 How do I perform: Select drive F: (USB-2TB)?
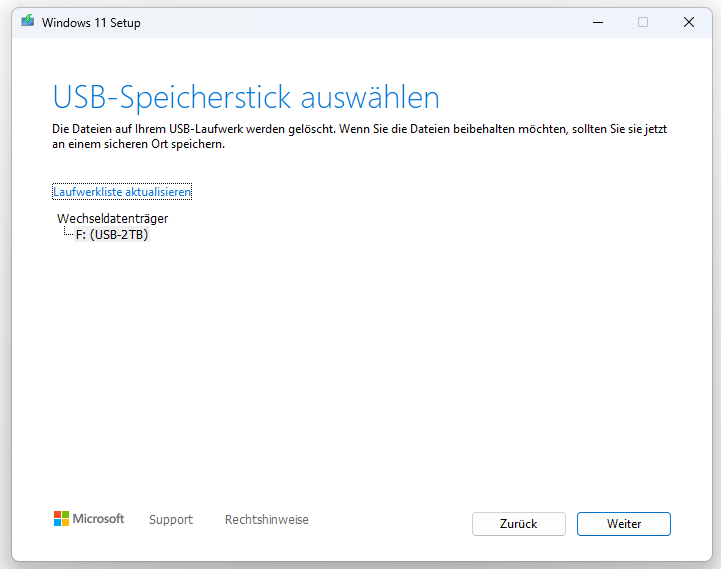[112, 235]
